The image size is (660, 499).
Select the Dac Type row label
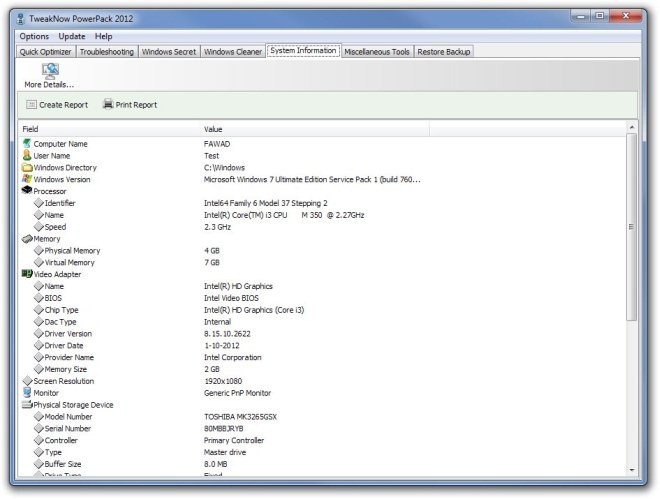[x=61, y=322]
